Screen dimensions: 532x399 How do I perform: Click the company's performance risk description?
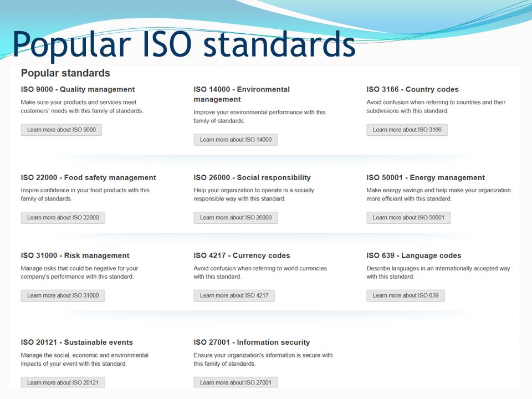pos(79,273)
